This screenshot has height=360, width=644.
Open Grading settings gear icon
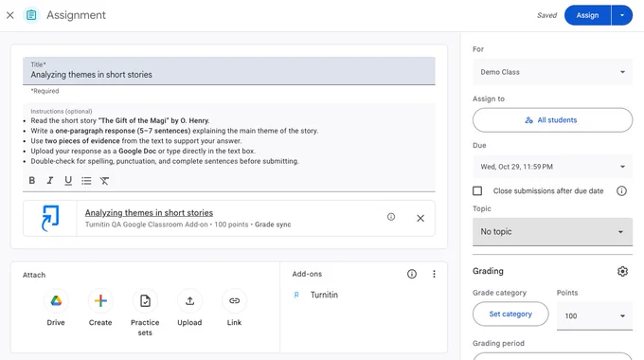click(x=622, y=271)
